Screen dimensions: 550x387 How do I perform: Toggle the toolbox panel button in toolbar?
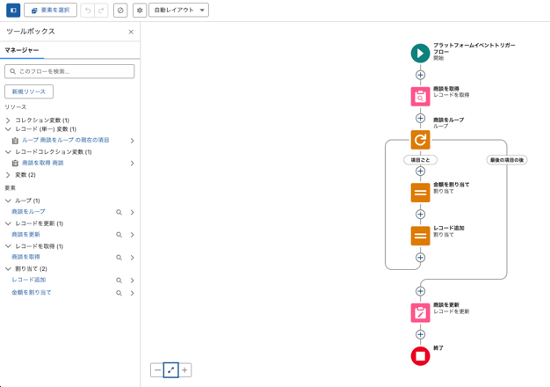13,10
